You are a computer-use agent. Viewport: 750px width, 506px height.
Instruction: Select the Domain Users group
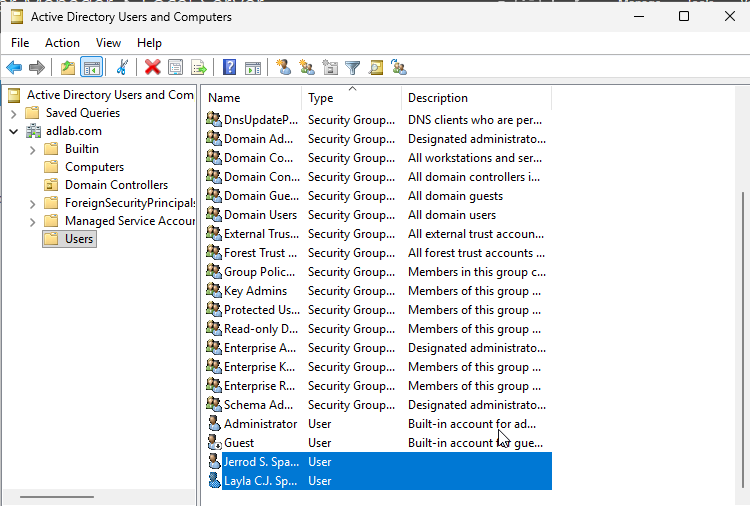[x=378, y=215]
